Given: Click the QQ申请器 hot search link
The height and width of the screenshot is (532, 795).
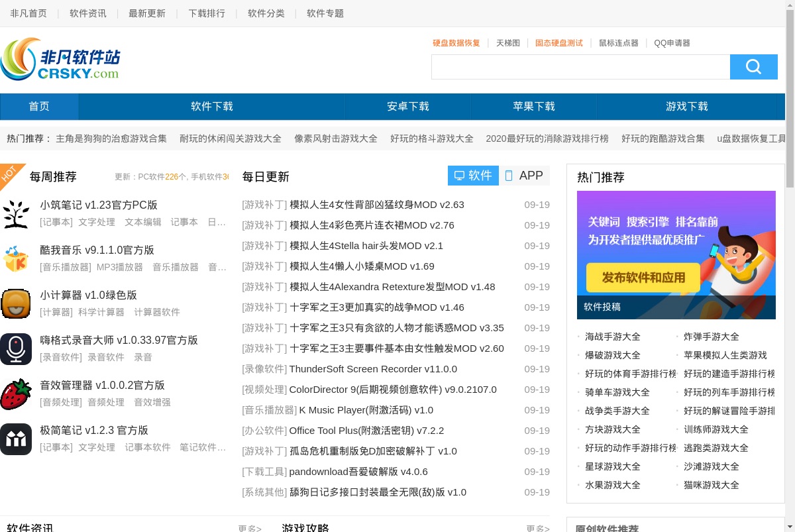Looking at the screenshot, I should 672,43.
